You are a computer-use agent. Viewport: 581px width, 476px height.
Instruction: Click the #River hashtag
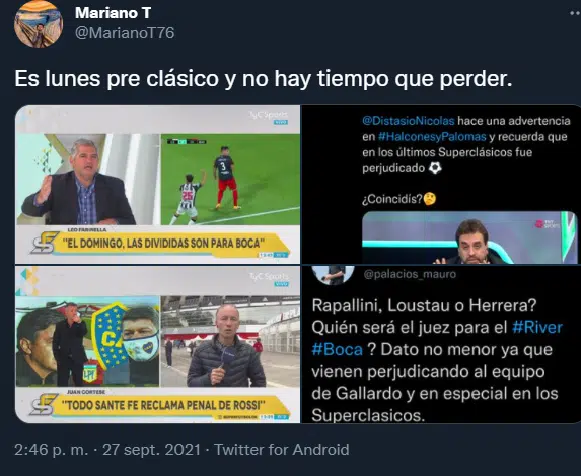click(x=537, y=327)
